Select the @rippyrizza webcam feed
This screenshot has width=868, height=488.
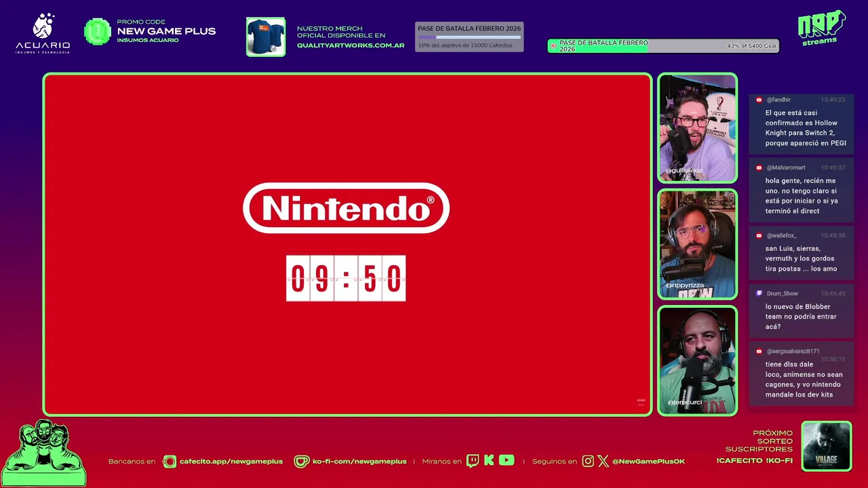697,245
